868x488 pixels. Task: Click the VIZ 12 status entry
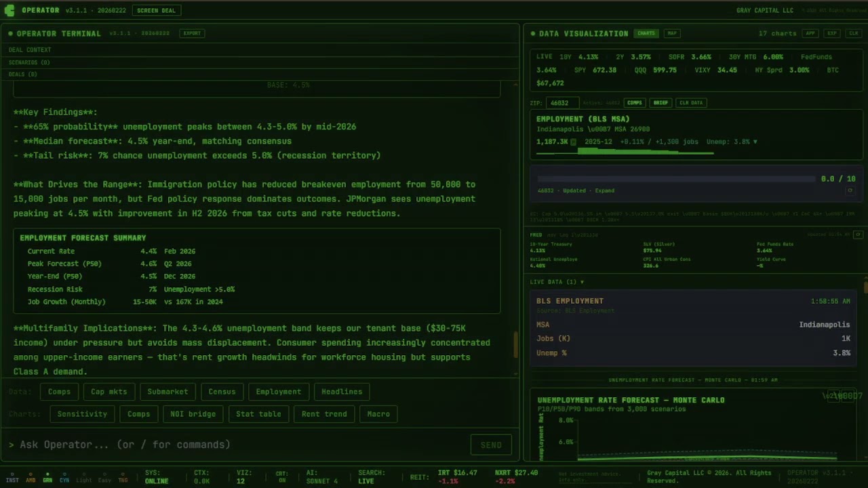click(x=244, y=477)
